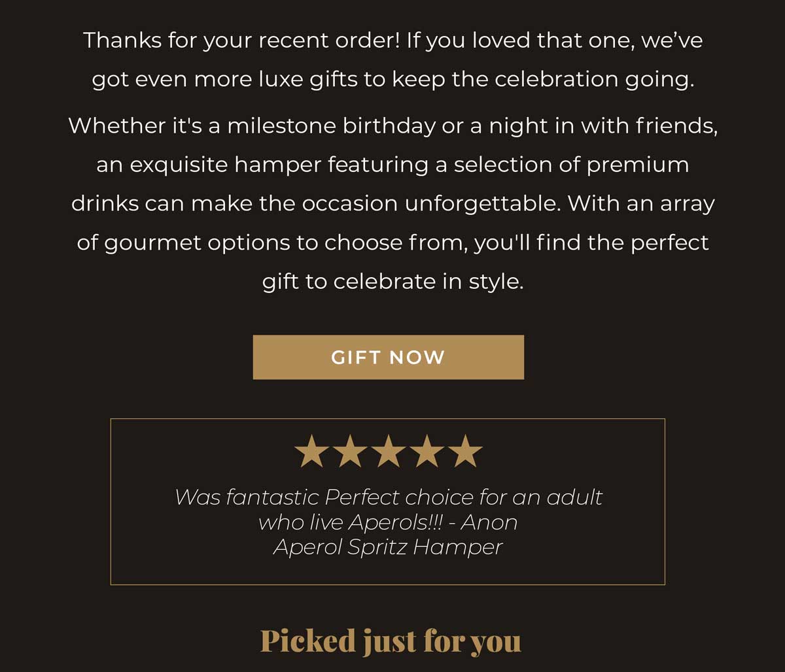Click the middle gold rating star
Viewport: 785px width, 672px height.
[x=389, y=452]
